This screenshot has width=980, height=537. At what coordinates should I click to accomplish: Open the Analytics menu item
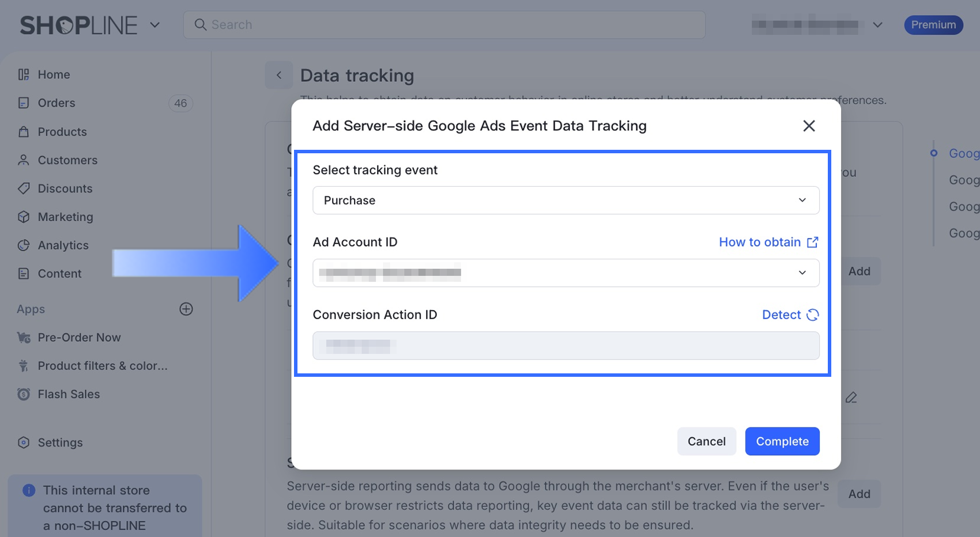[63, 245]
